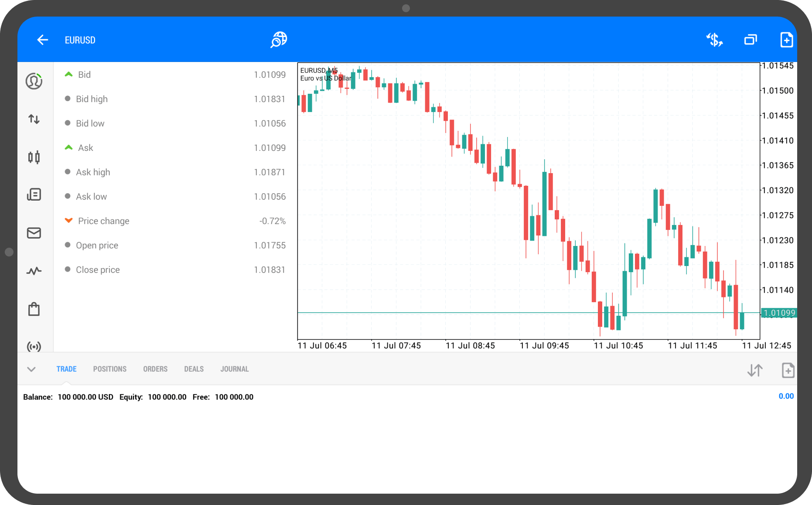Collapse the bottom trade panel chevron
Viewport: 812px width, 505px height.
point(31,369)
